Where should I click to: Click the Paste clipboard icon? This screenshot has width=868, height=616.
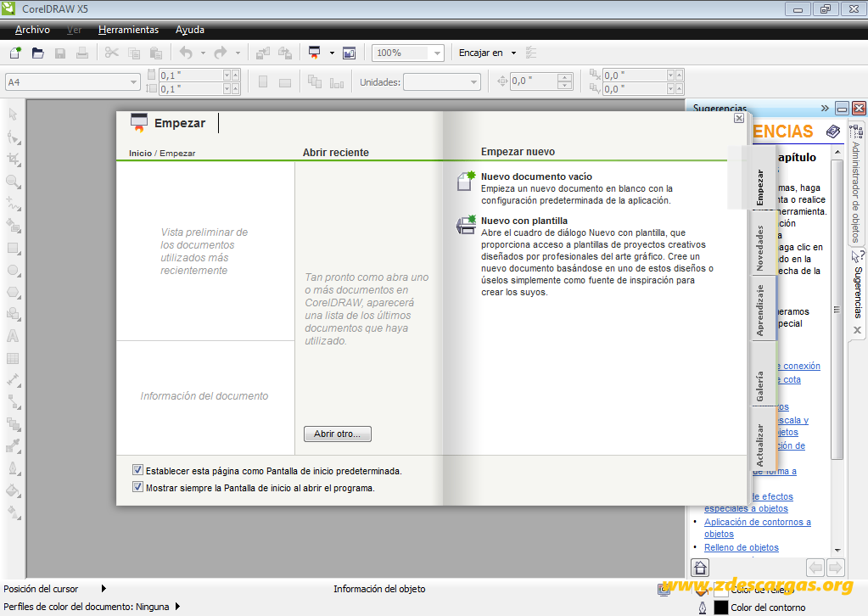[x=156, y=53]
